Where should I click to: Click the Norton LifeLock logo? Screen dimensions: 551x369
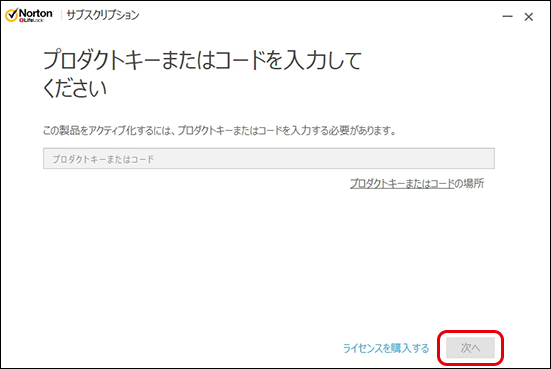click(29, 15)
